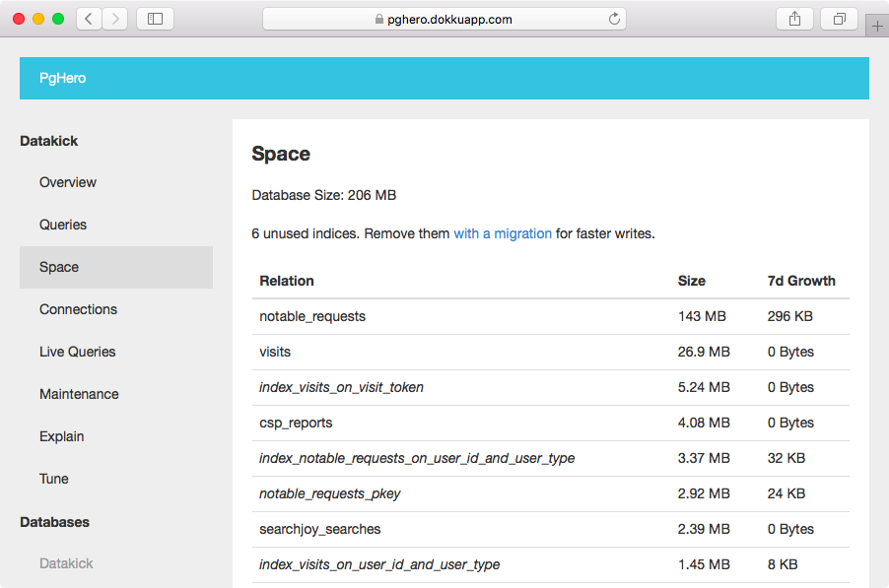This screenshot has height=588, width=889.
Task: Click the 2.92 MB size value
Action: [704, 494]
